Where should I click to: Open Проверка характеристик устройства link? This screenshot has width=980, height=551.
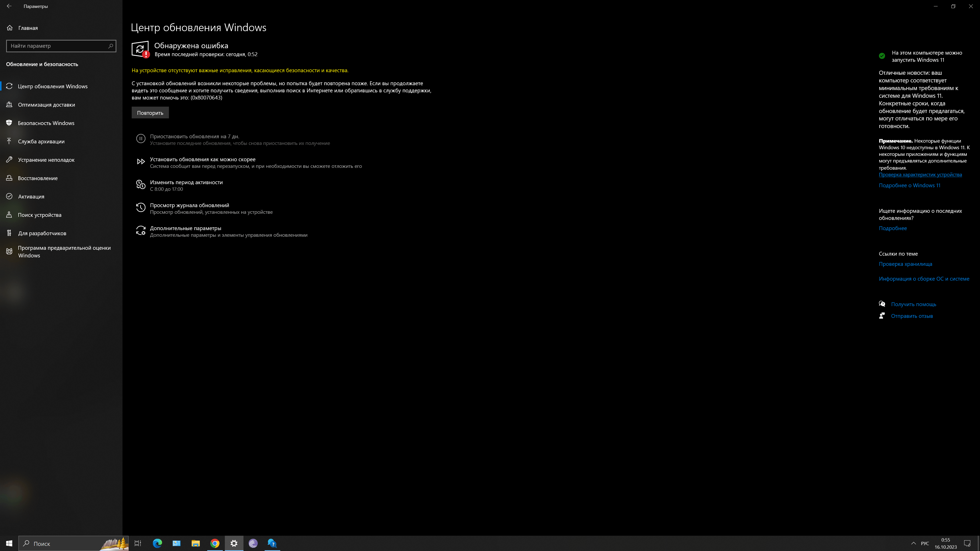tap(920, 174)
